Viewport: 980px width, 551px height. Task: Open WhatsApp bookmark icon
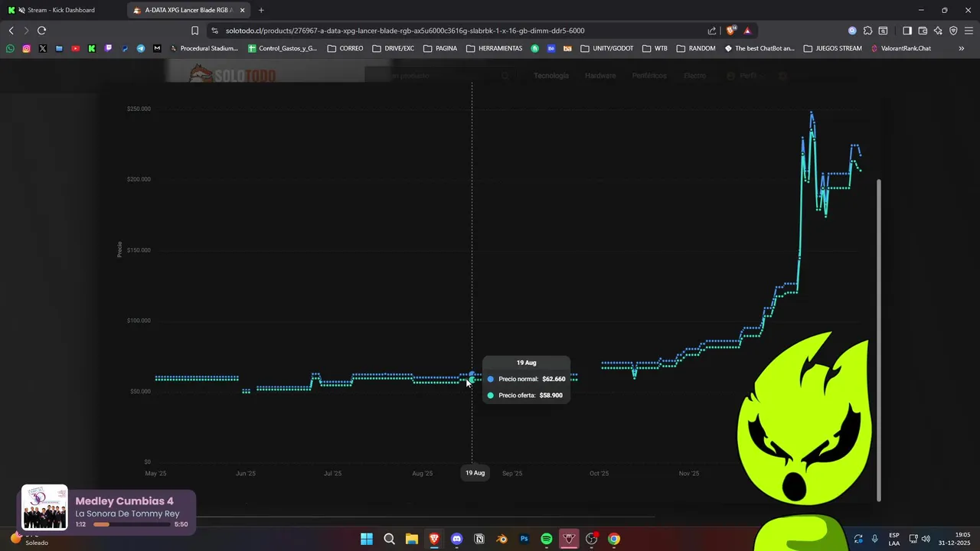pyautogui.click(x=10, y=48)
